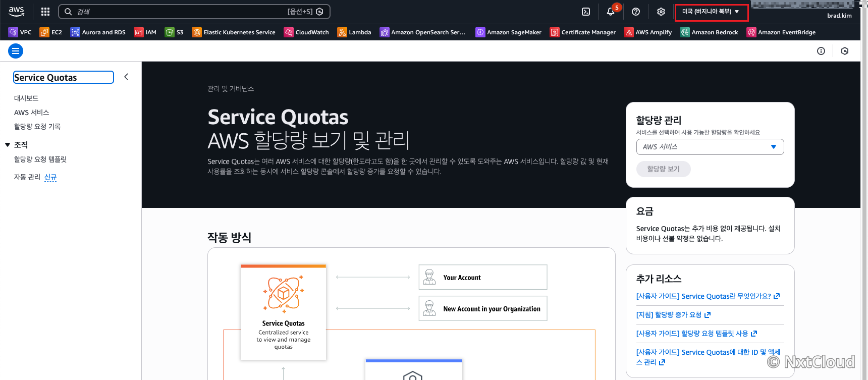Go to AWS 서비스 in the sidebar

(32, 113)
